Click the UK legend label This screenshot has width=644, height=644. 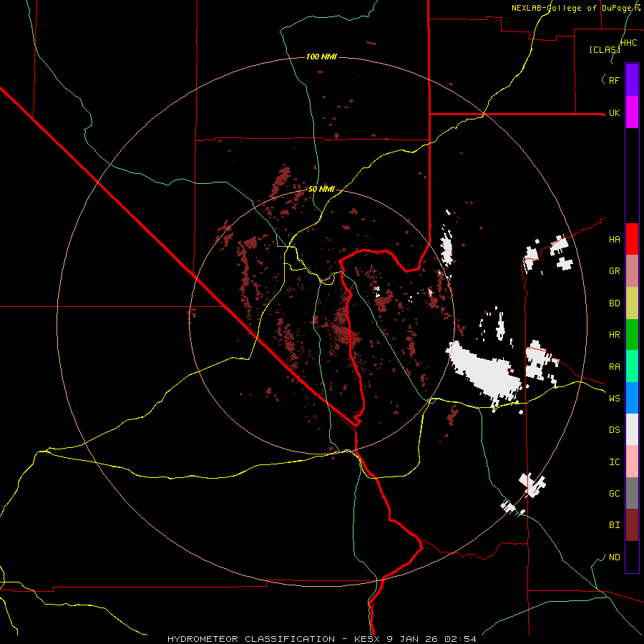point(614,113)
